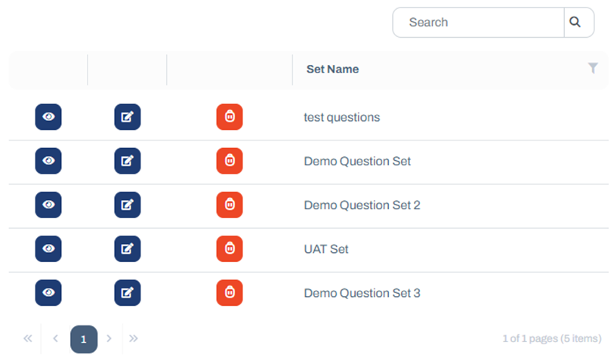This screenshot has height=364, width=614.
Task: Jump to the last page
Action: pyautogui.click(x=134, y=338)
